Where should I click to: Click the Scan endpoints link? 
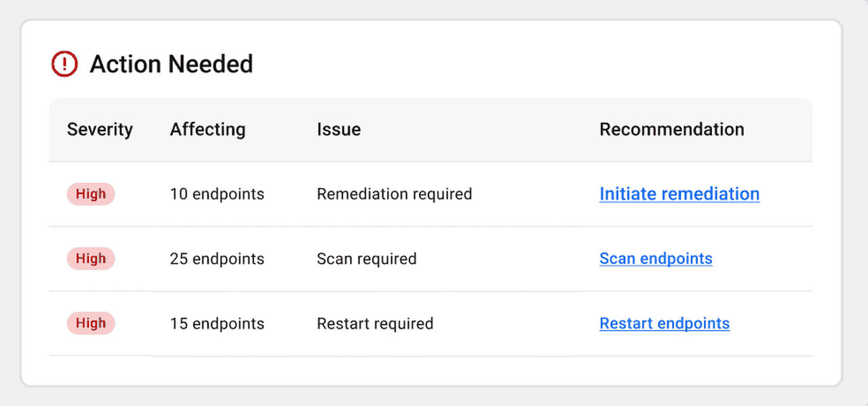pos(656,259)
